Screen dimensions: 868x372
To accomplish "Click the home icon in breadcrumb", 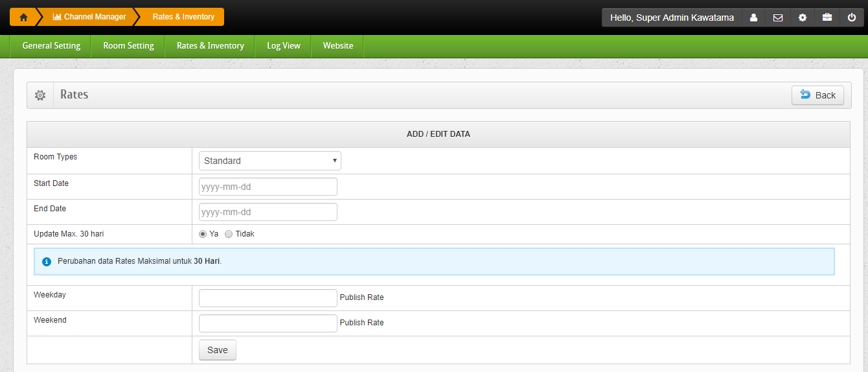I will click(23, 17).
